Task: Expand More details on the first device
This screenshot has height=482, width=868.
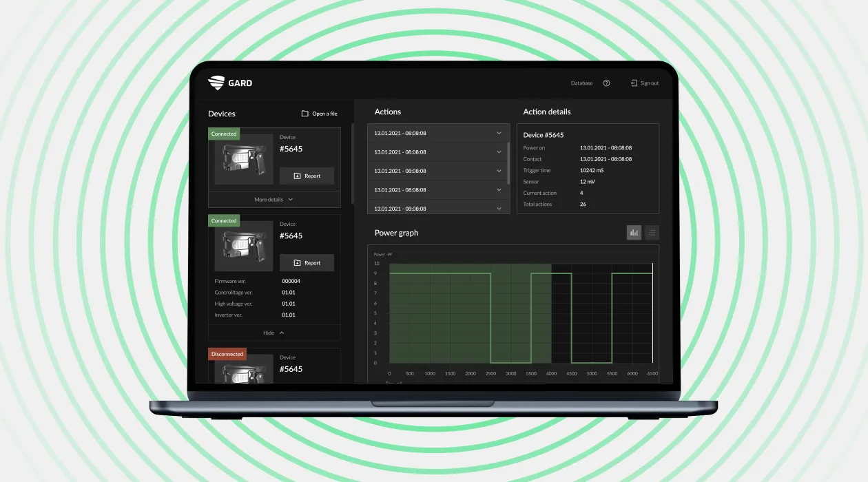Action: point(274,200)
